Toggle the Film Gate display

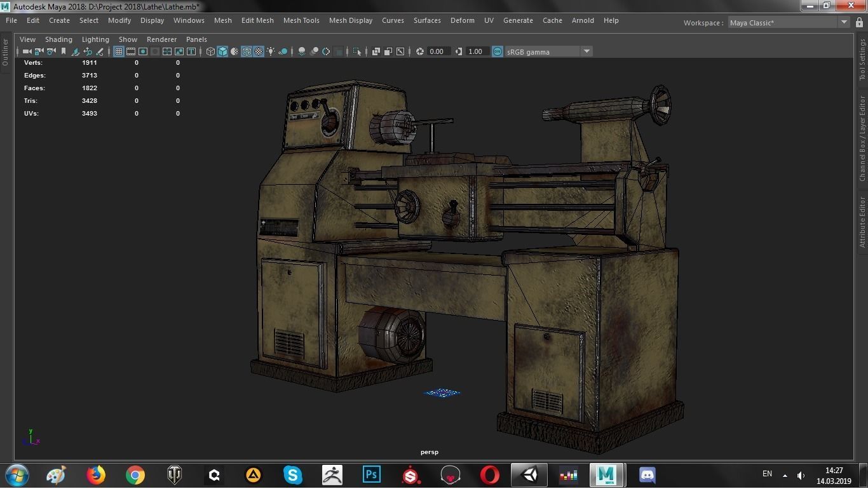click(131, 51)
